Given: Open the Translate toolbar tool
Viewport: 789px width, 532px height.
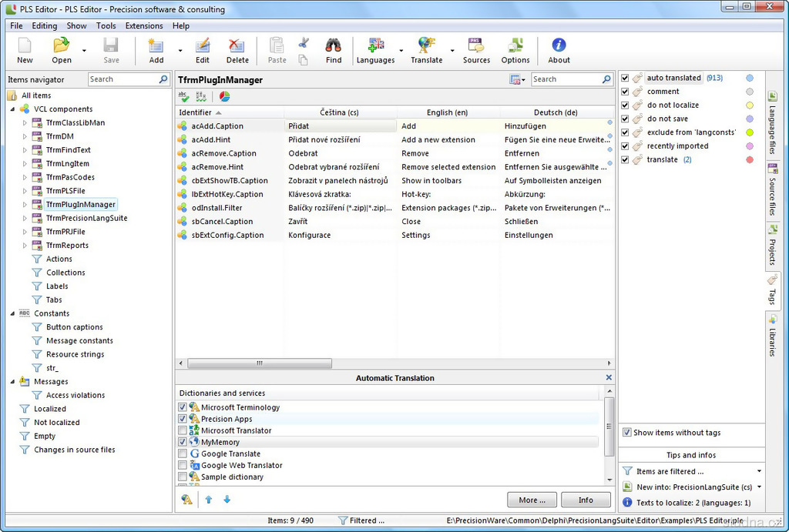Looking at the screenshot, I should [x=426, y=47].
